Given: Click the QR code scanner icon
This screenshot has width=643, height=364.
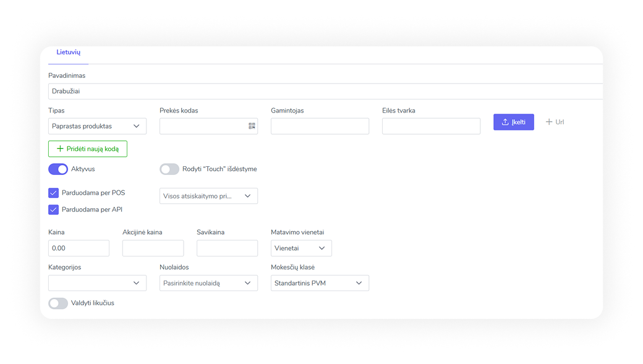Looking at the screenshot, I should coord(252,126).
